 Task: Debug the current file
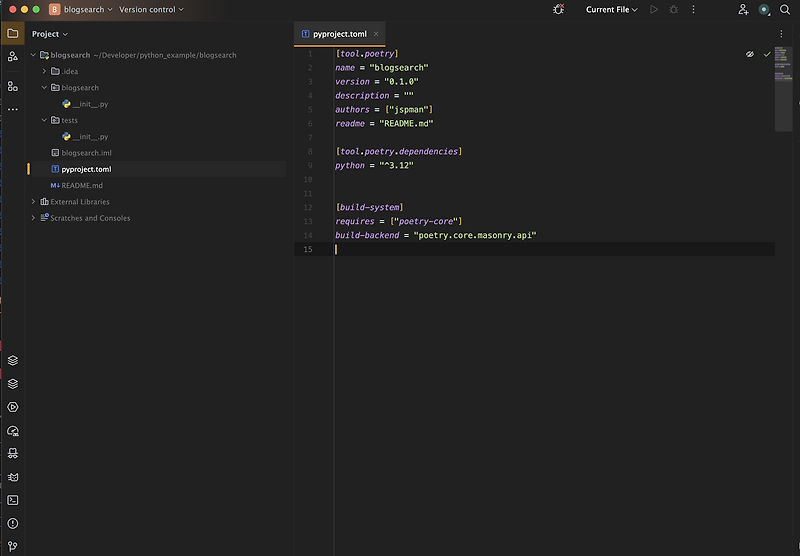pyautogui.click(x=673, y=9)
